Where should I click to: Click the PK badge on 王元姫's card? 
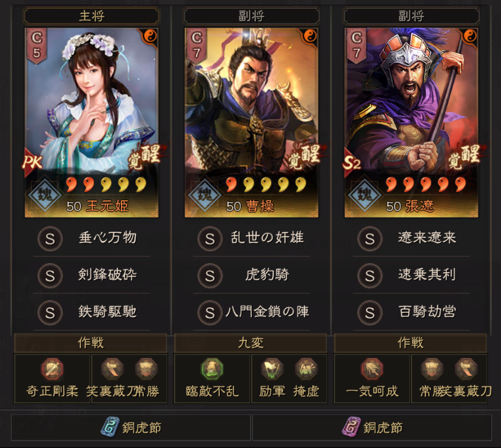(32, 162)
